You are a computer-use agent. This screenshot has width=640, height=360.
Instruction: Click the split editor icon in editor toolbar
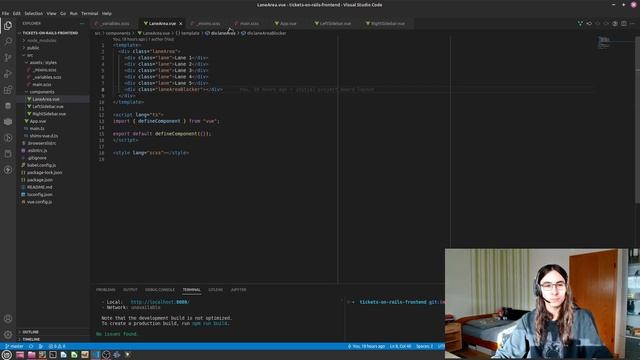[x=624, y=24]
